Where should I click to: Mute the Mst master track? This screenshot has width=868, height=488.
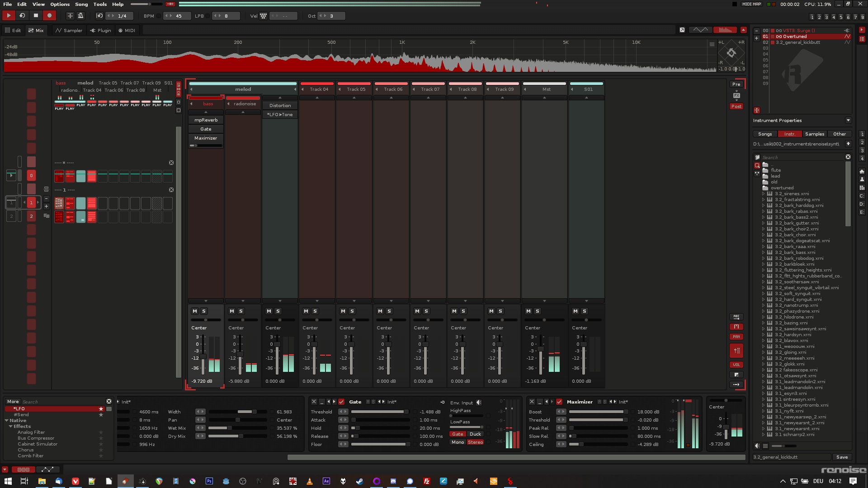[x=528, y=311]
